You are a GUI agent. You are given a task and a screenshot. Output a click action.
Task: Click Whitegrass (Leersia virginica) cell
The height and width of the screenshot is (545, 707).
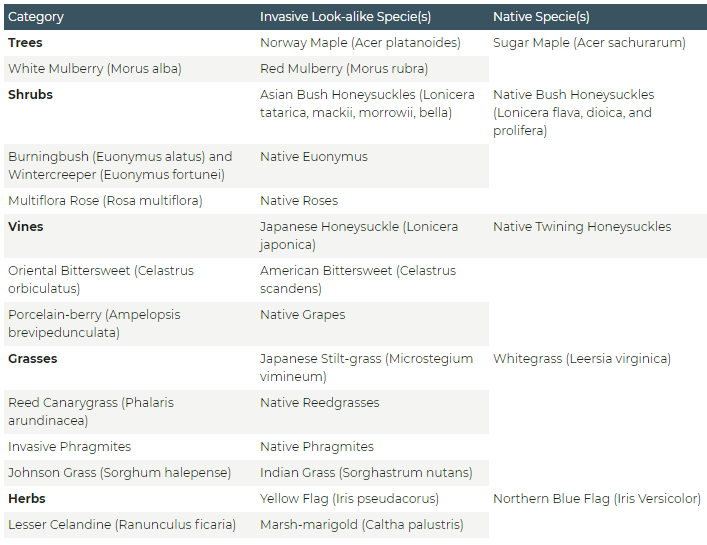click(581, 359)
